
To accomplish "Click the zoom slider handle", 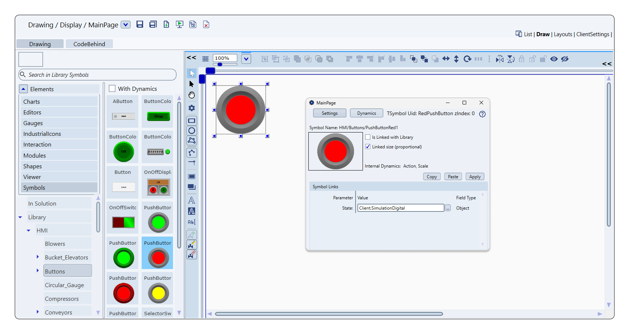I will 220,64.
